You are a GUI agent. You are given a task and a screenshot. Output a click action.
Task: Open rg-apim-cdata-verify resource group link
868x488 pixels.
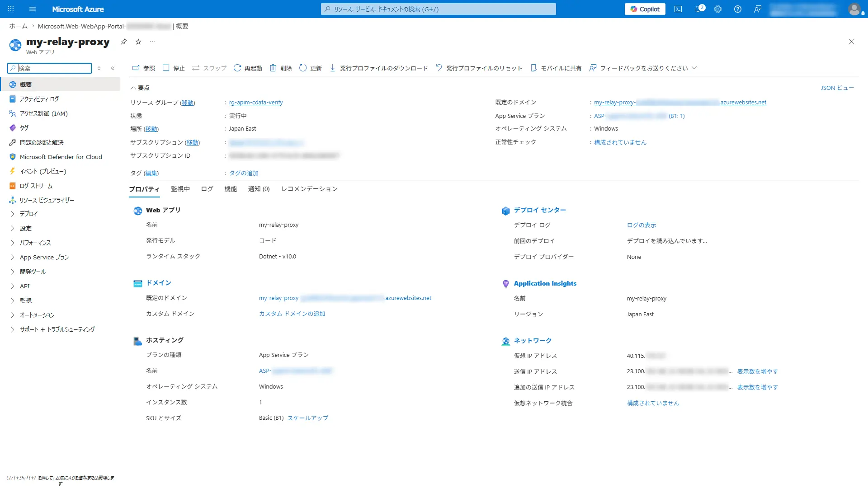256,103
